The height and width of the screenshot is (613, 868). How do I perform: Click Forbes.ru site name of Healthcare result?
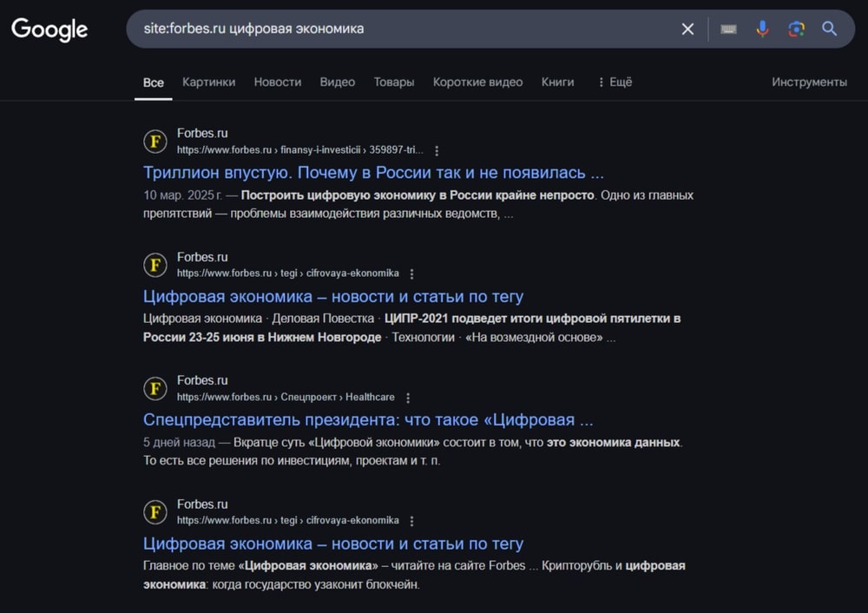(202, 380)
